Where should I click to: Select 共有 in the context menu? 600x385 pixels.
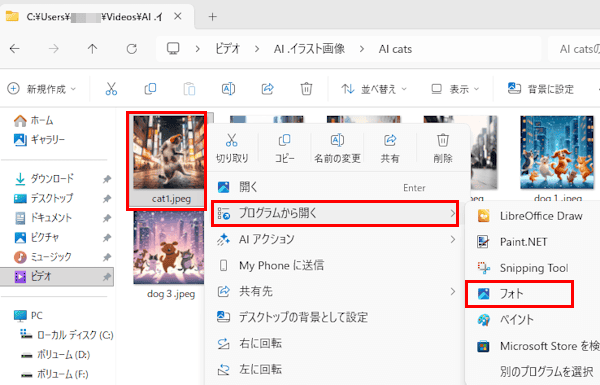(x=390, y=148)
